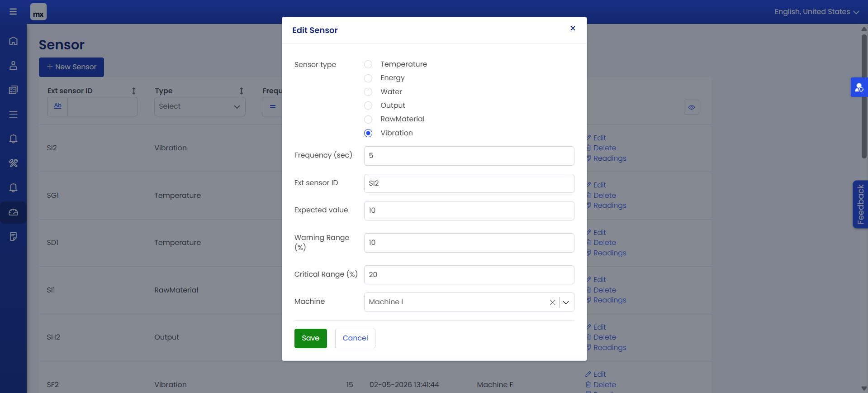The image size is (868, 393).
Task: Select Temperature sensor type
Action: coord(368,64)
